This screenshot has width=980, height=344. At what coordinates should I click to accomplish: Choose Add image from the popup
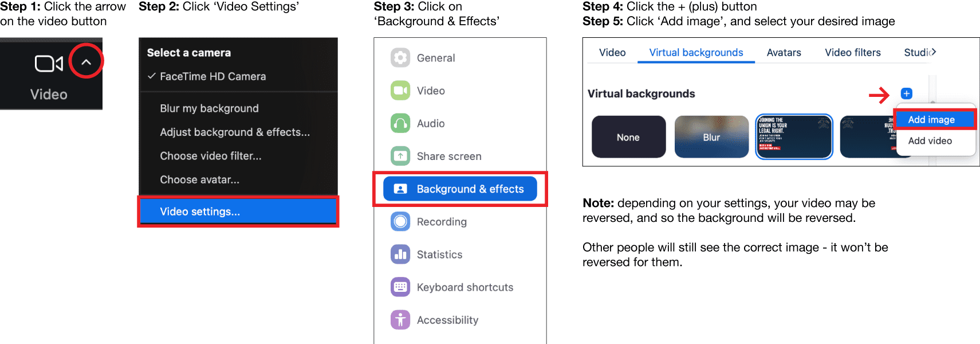point(931,120)
